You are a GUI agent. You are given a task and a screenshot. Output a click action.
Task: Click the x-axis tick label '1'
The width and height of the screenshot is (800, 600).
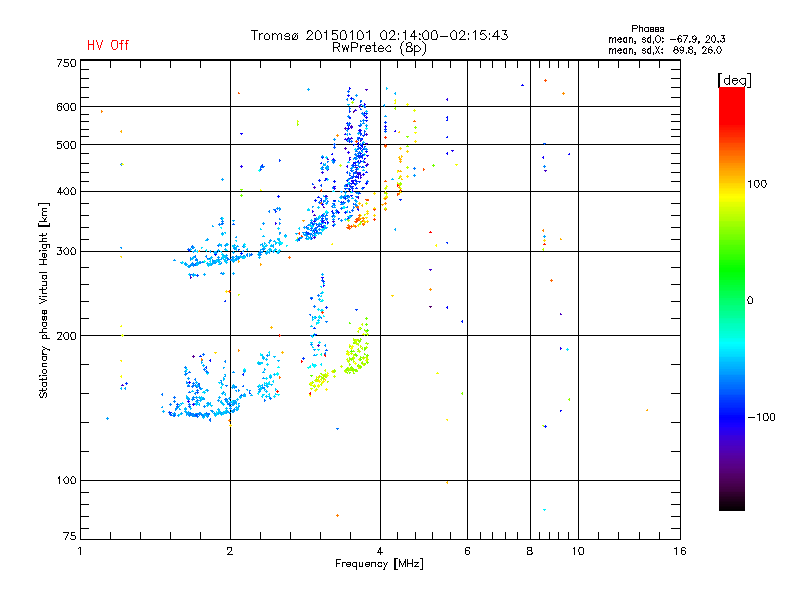(x=80, y=551)
